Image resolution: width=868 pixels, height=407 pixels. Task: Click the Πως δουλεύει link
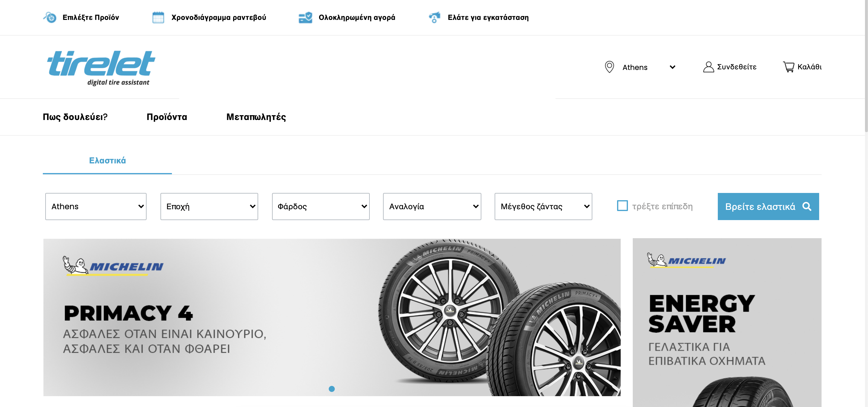coord(75,117)
